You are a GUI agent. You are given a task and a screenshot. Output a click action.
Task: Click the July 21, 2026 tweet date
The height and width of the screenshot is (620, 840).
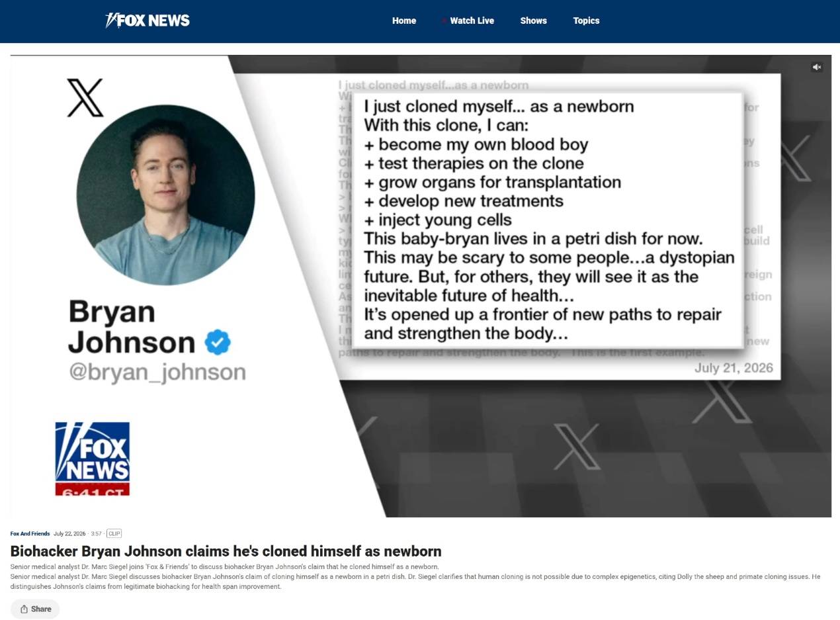pyautogui.click(x=734, y=368)
